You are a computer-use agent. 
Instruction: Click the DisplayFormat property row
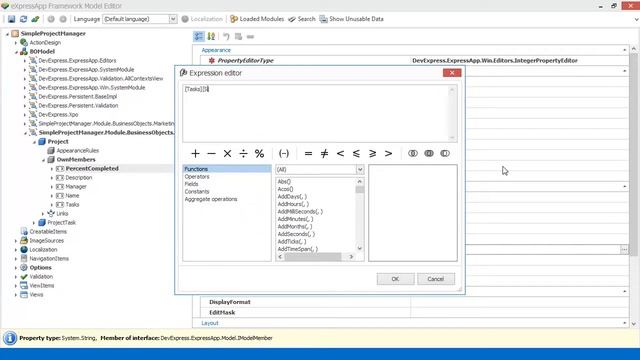414,302
